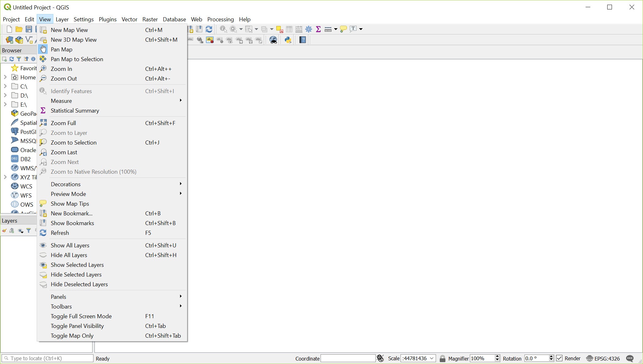Toggle the Render checkbox
Image resolution: width=643 pixels, height=364 pixels.
[x=559, y=358]
